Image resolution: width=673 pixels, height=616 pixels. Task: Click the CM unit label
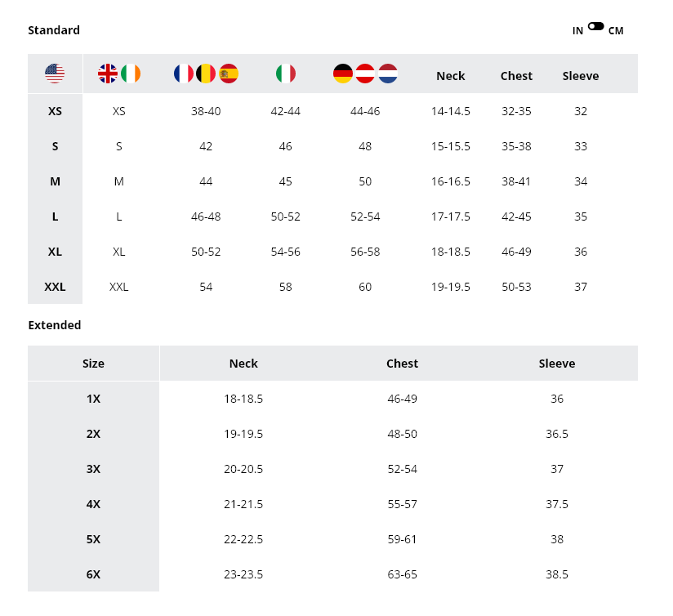click(x=616, y=31)
